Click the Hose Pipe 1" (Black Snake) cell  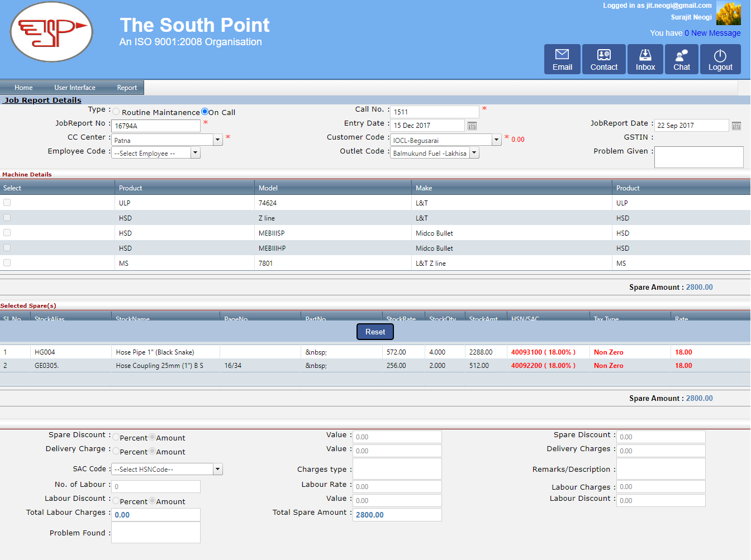point(166,352)
